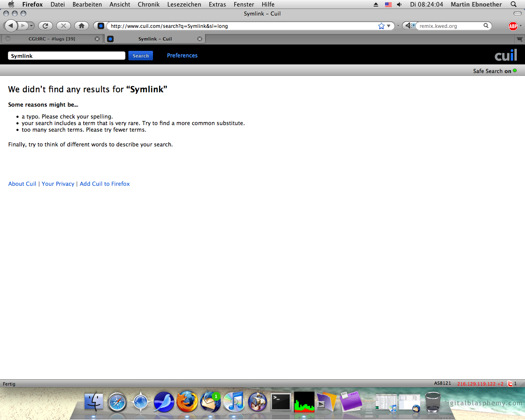The image size is (525, 420).
Task: Open the volume speaker menu bar icon
Action: tap(399, 5)
